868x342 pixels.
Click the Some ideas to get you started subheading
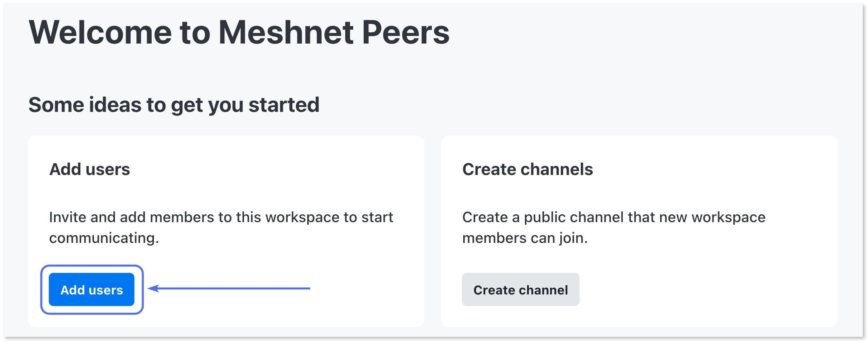click(174, 105)
